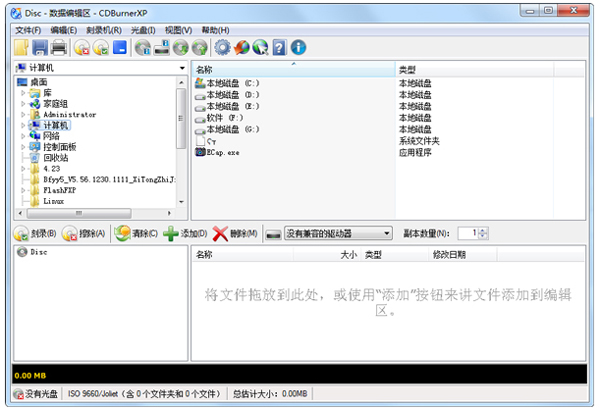The height and width of the screenshot is (409, 600).
Task: Click the blue floppy save icon
Action: click(40, 47)
